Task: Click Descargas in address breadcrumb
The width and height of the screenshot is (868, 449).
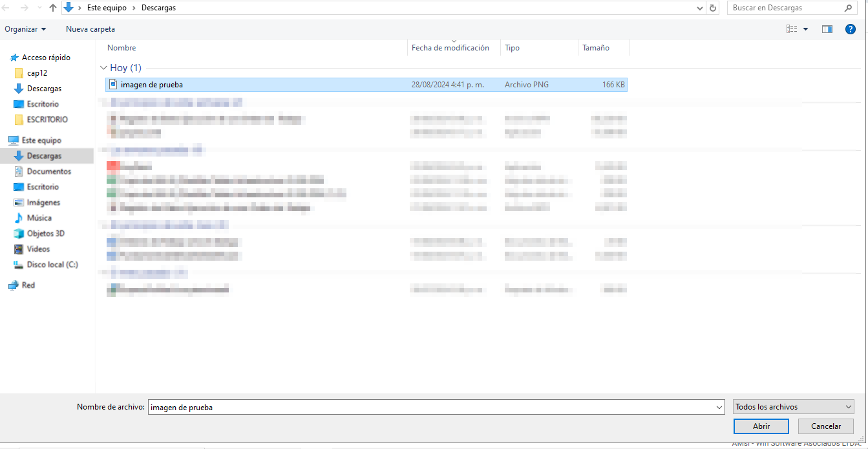Action: click(x=158, y=8)
